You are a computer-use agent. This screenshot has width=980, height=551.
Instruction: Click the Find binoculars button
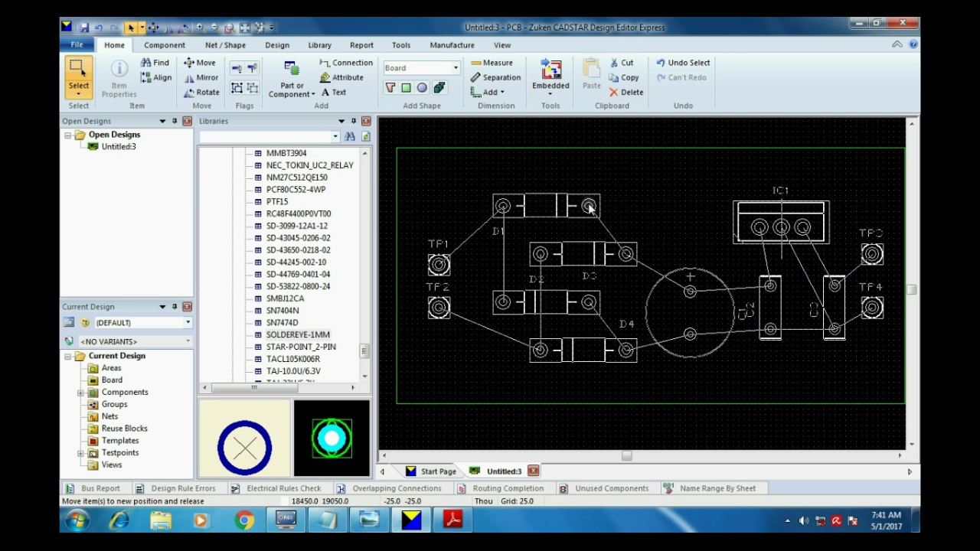tap(155, 63)
